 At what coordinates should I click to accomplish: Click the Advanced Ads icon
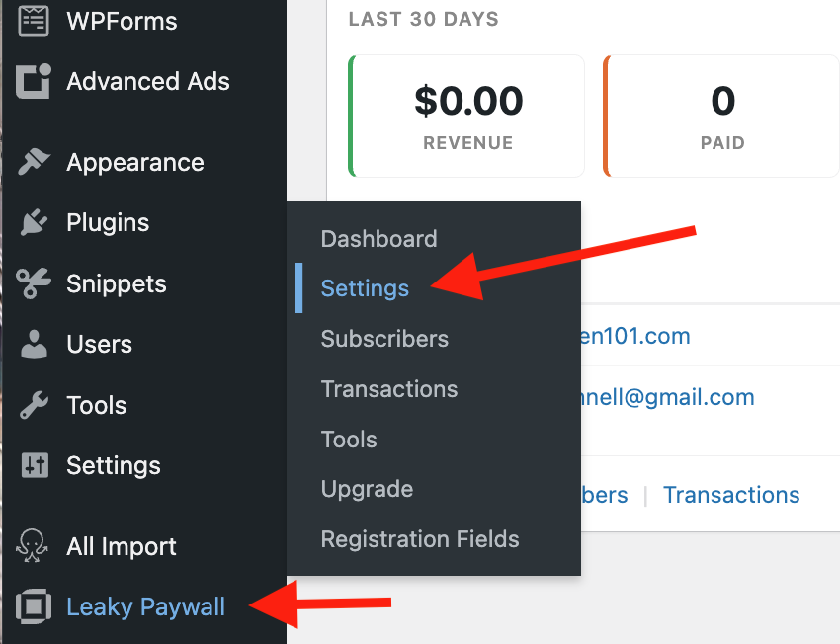pyautogui.click(x=34, y=82)
